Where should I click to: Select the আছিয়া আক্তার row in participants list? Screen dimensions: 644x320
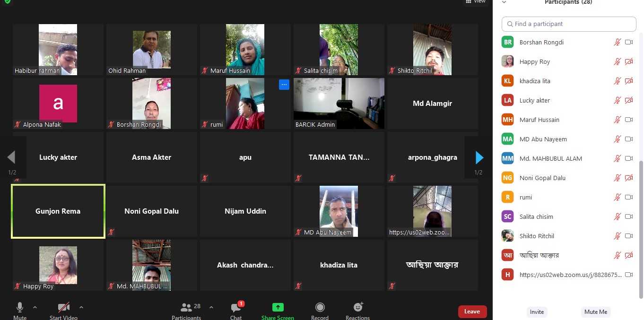tap(567, 255)
